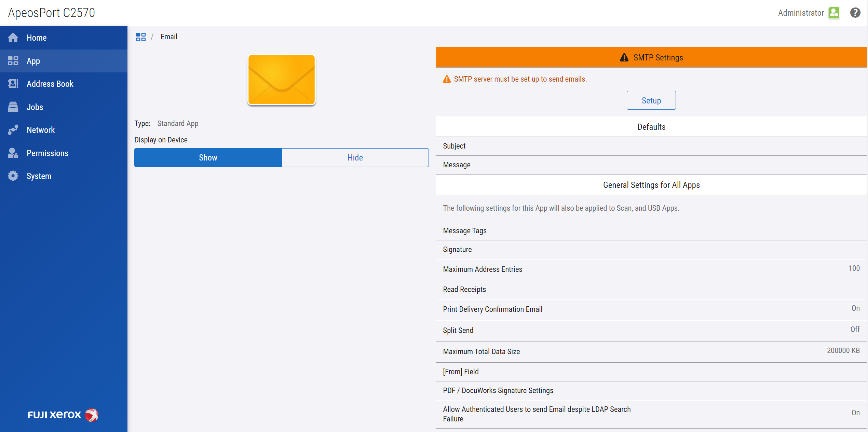Click the System gear icon
The height and width of the screenshot is (432, 868).
[13, 176]
